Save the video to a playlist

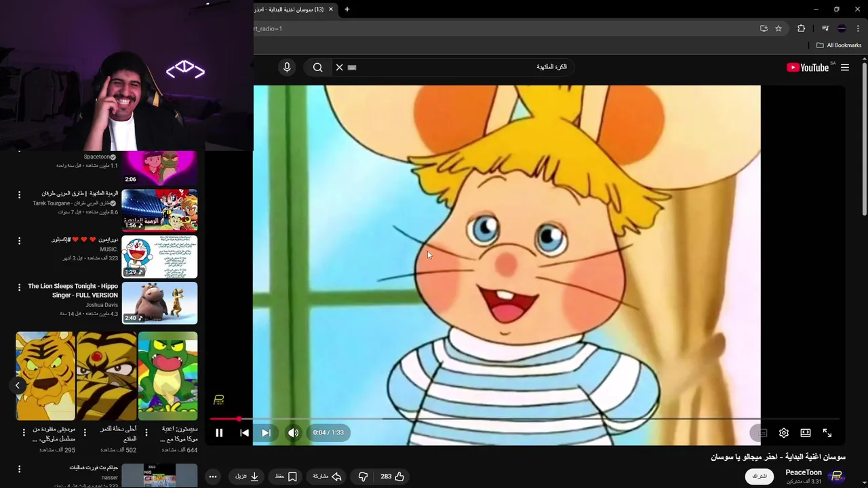[285, 476]
